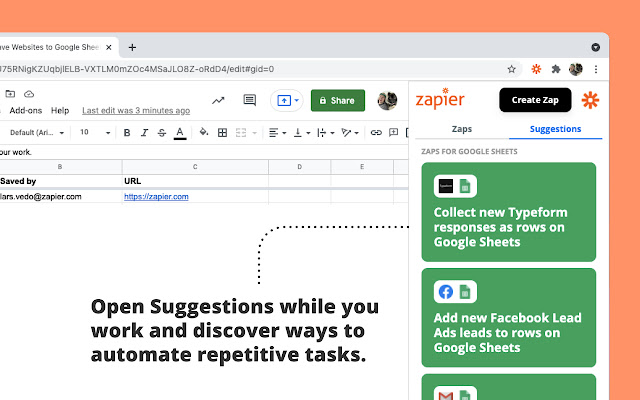Open the Help menu
640x400 pixels.
click(60, 111)
